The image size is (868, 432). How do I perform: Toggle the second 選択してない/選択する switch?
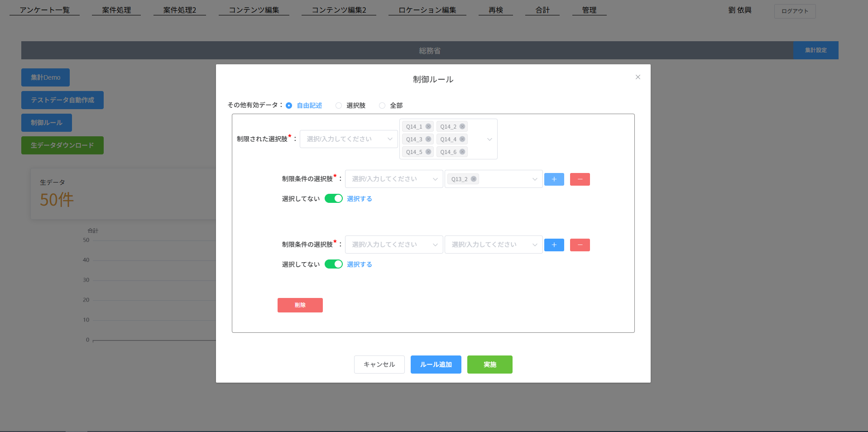coord(334,264)
